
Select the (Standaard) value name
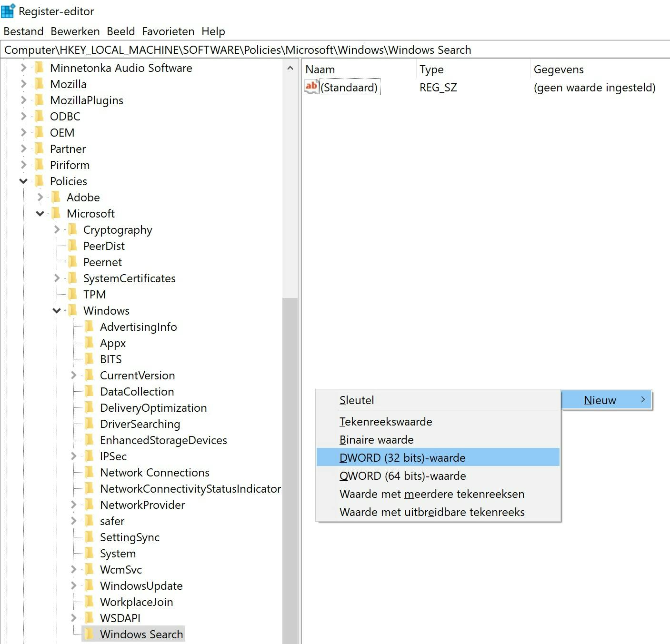point(350,87)
